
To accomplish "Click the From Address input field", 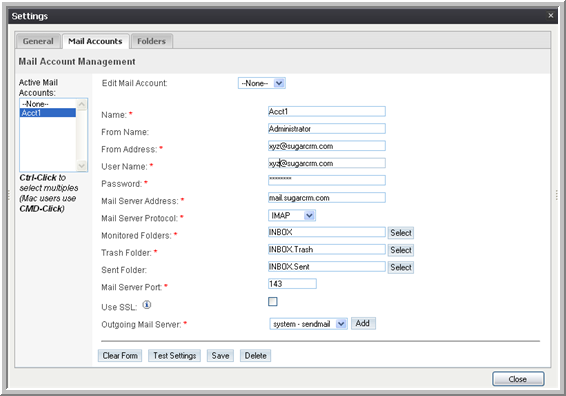I will 327,146.
